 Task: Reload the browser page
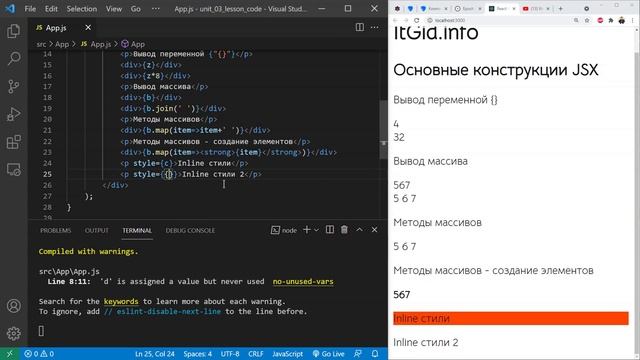pyautogui.click(x=416, y=20)
